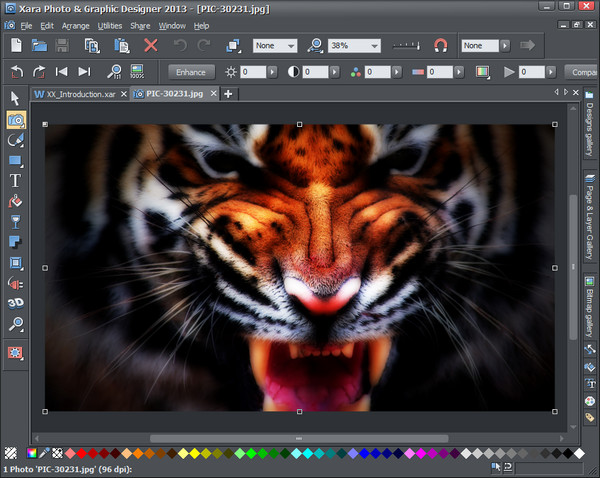The image size is (600, 478).
Task: Open the File menu
Action: click(x=26, y=26)
